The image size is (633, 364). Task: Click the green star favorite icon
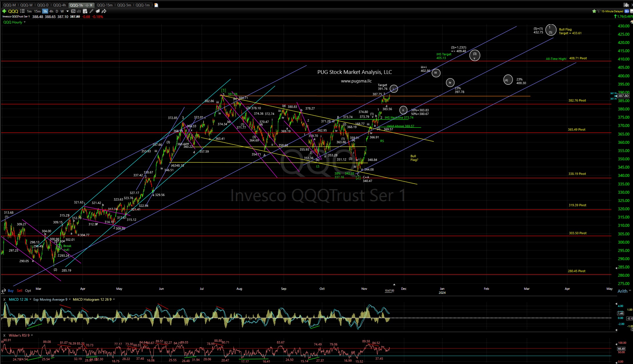(x=594, y=11)
